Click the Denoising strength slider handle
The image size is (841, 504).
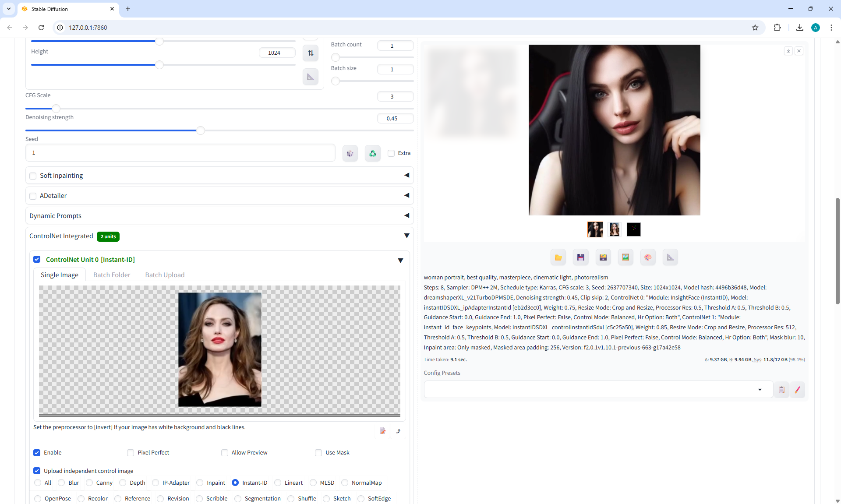point(201,130)
